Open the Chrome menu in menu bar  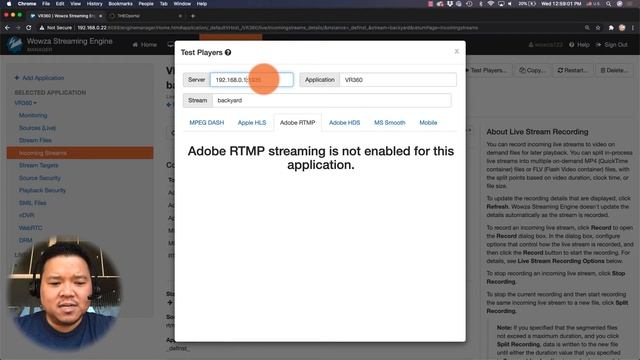pyautogui.click(x=27, y=4)
